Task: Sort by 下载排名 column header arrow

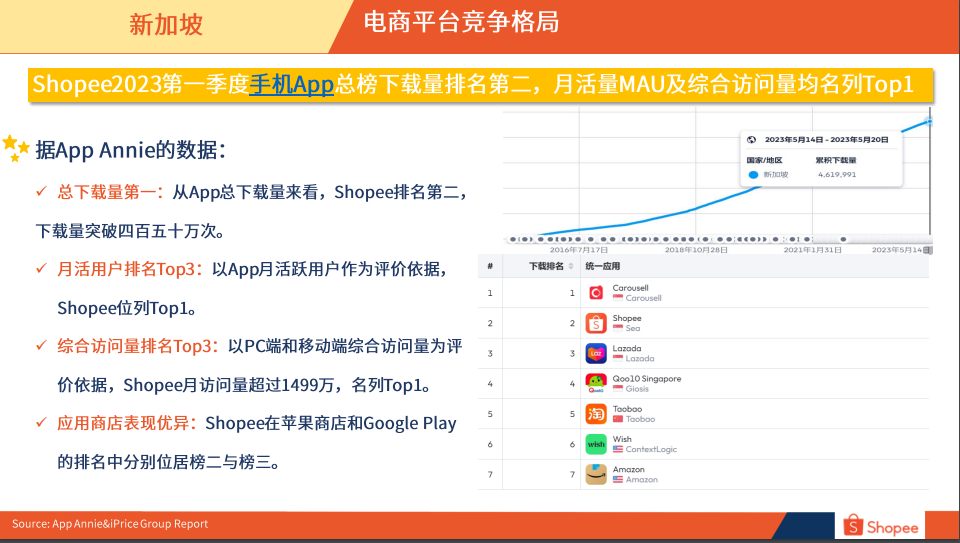Action: pyautogui.click(x=571, y=266)
